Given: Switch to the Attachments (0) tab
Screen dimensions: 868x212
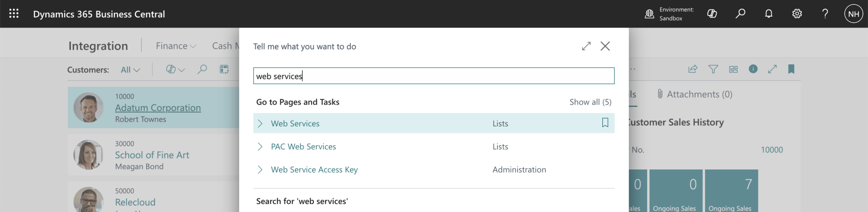Looking at the screenshot, I should [x=694, y=94].
